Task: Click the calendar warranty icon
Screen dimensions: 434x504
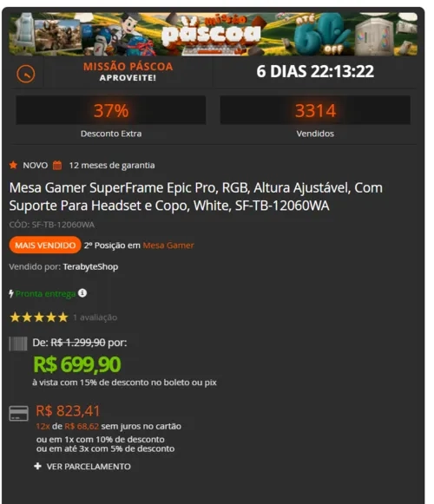Action: [x=57, y=165]
